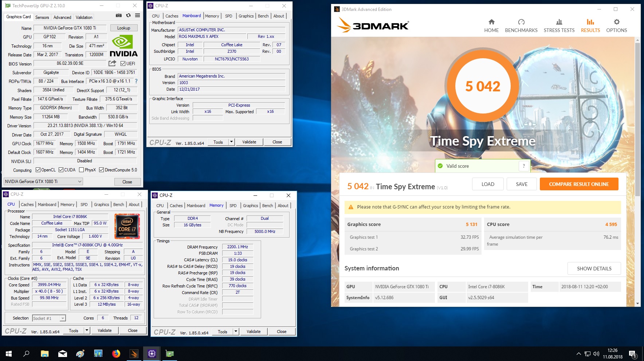Click the CPU score value 4 595
The width and height of the screenshot is (644, 361).
611,225
